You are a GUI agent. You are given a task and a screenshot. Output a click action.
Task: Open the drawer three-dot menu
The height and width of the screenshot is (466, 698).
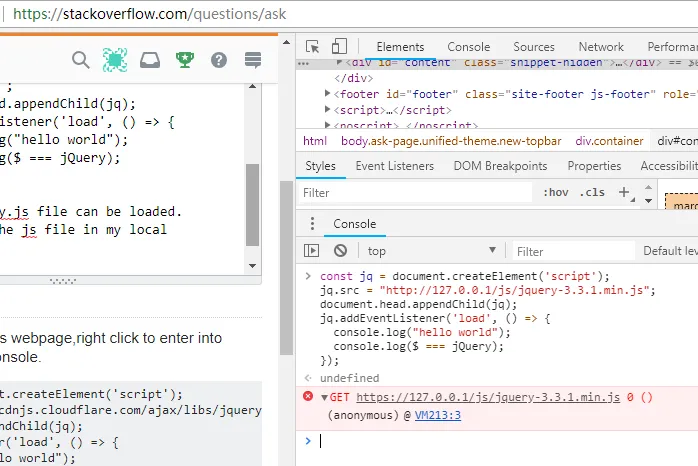[312, 223]
